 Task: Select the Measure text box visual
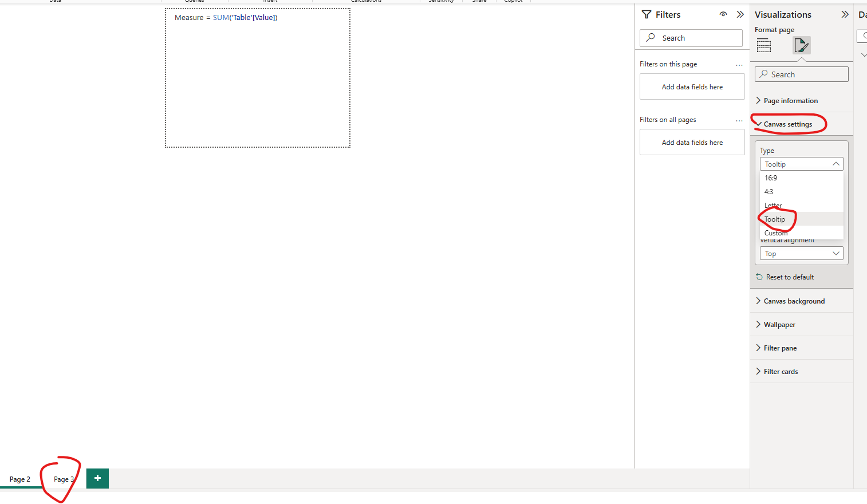pos(258,78)
